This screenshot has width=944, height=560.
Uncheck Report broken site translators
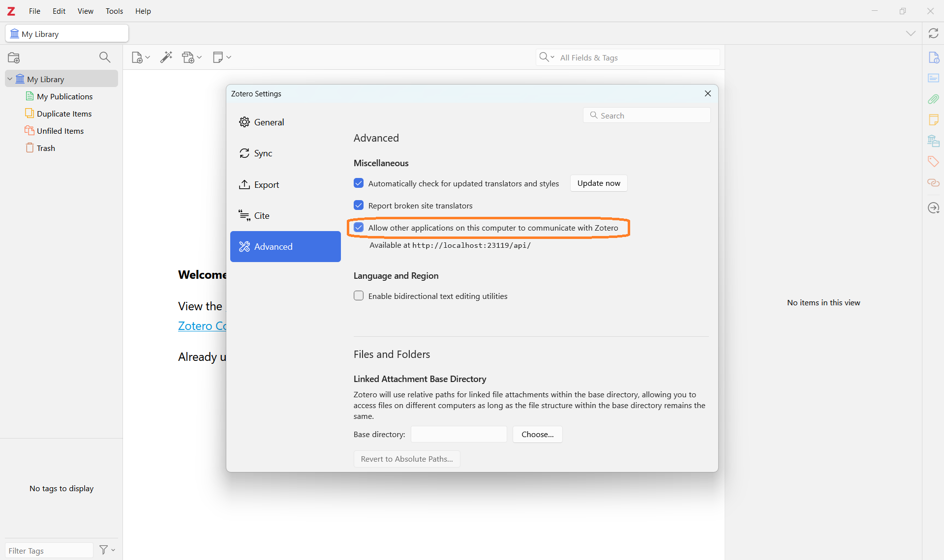tap(359, 205)
